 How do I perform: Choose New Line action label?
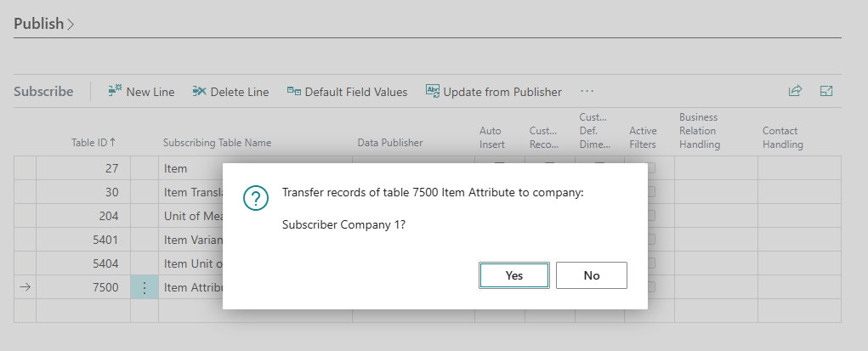click(x=150, y=92)
